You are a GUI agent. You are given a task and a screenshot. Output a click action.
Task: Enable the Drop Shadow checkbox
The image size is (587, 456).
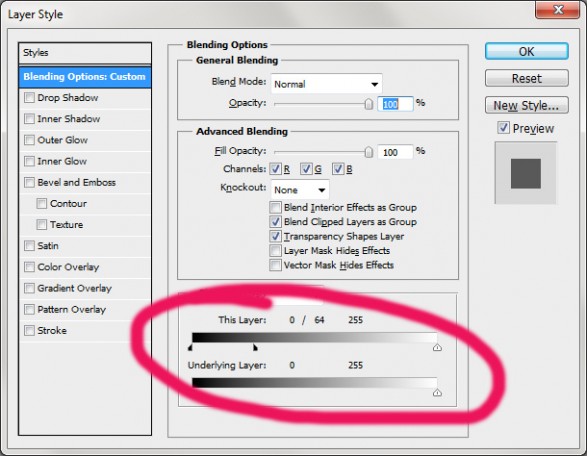pos(29,98)
